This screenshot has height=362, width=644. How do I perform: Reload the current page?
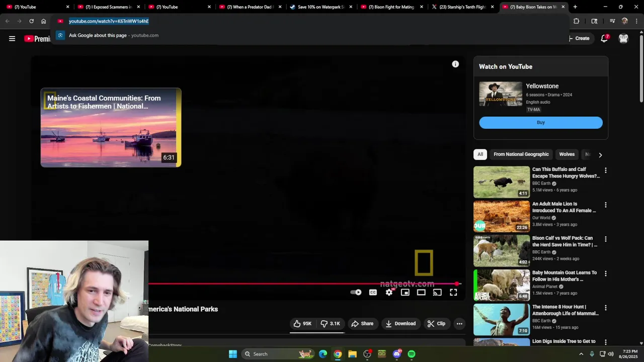tap(31, 21)
